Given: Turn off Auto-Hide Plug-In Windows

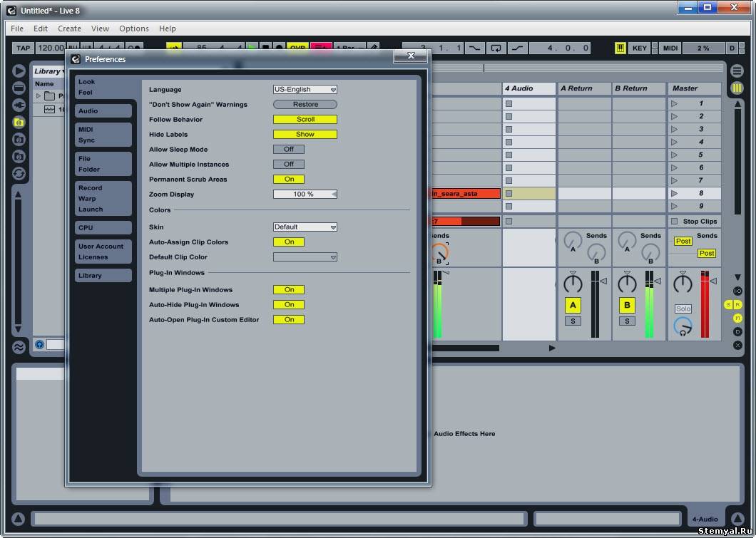Looking at the screenshot, I should 289,304.
